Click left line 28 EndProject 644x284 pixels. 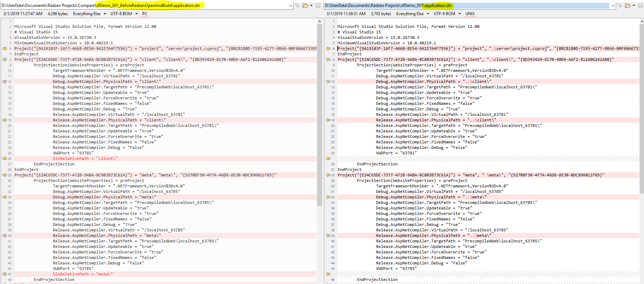tap(26, 170)
